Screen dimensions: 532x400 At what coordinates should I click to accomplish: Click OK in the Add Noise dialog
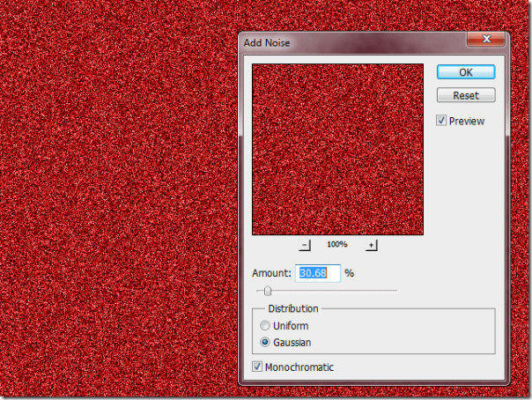pyautogui.click(x=466, y=72)
